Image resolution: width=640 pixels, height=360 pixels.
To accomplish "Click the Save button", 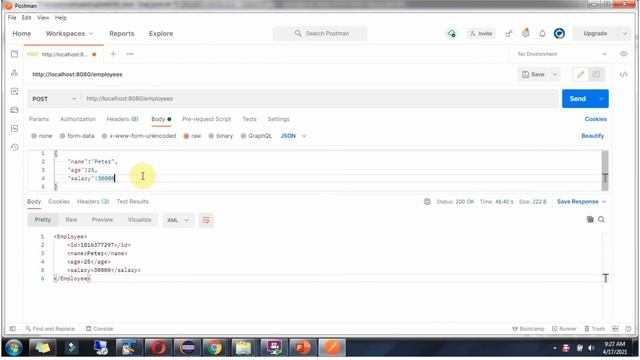I will pos(533,74).
